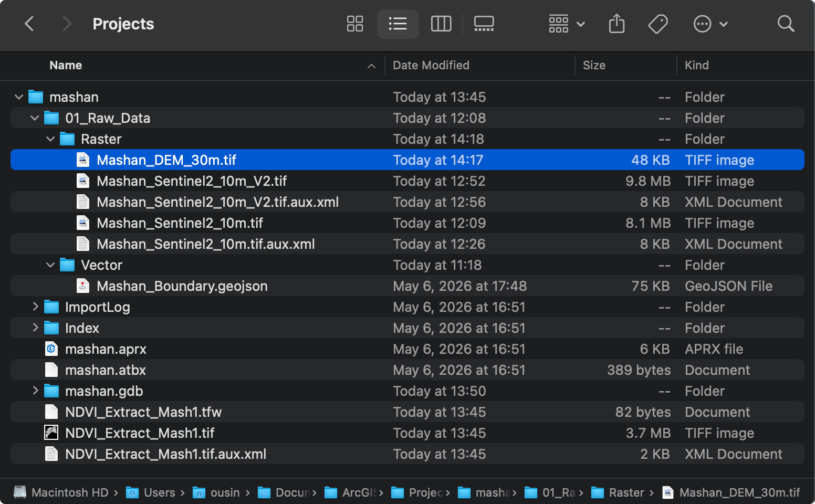Expand the ImportLog folder
Viewport: 815px width, 504px height.
coord(35,307)
